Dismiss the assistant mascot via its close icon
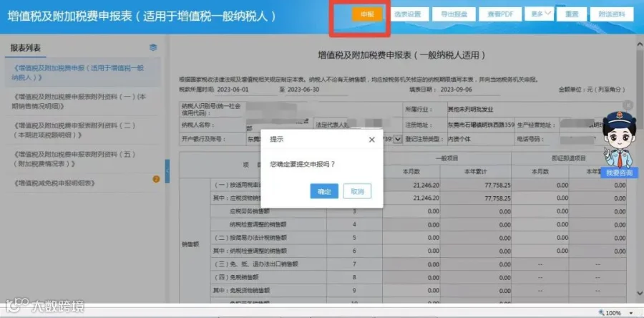 point(627,105)
